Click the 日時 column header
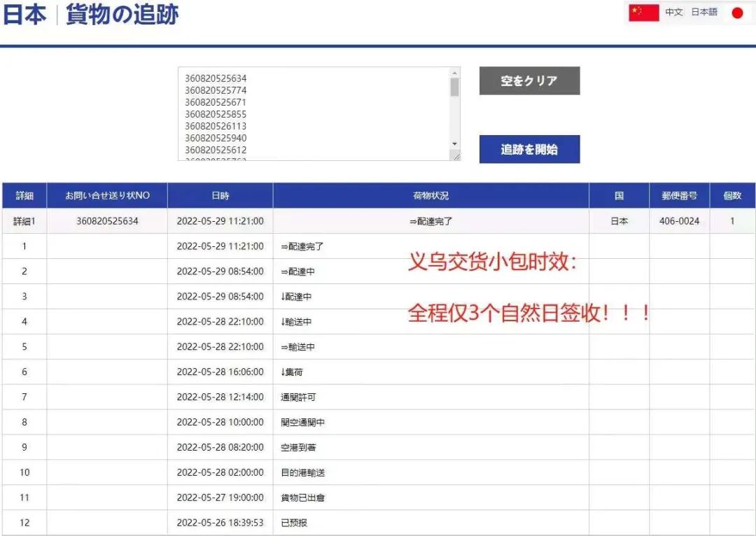The image size is (756, 536). pyautogui.click(x=220, y=195)
